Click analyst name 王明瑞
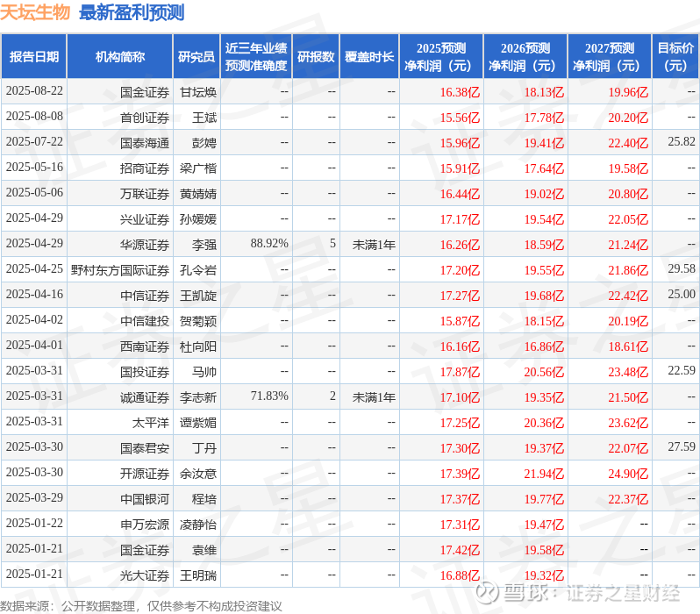Screen dimensions: 700x614 pyautogui.click(x=198, y=576)
